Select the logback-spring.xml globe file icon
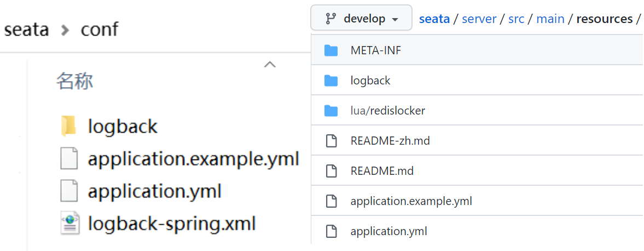 click(68, 224)
